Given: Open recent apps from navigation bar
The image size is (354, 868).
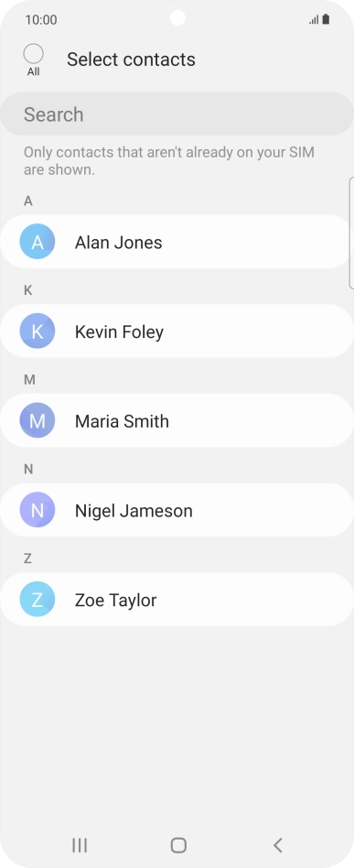Looking at the screenshot, I should click(80, 845).
